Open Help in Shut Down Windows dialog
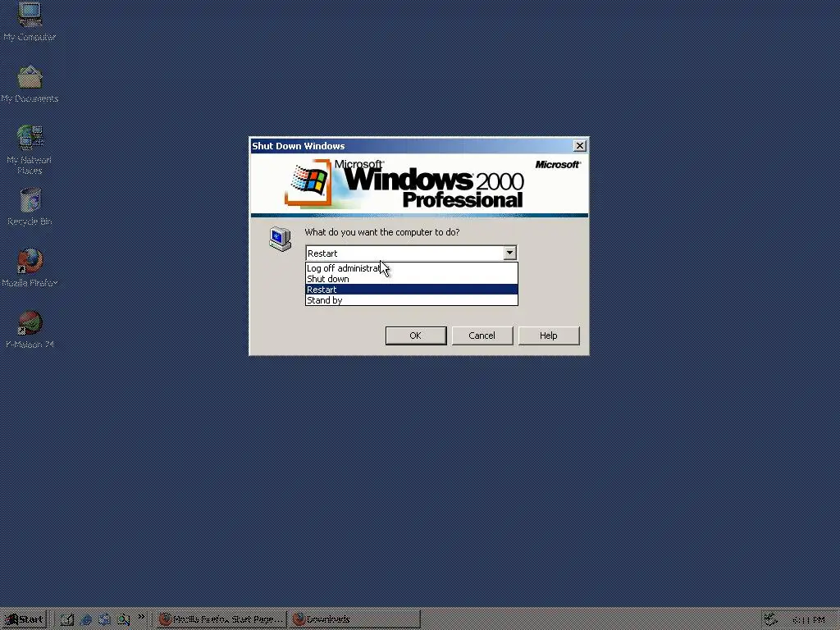 pyautogui.click(x=549, y=336)
